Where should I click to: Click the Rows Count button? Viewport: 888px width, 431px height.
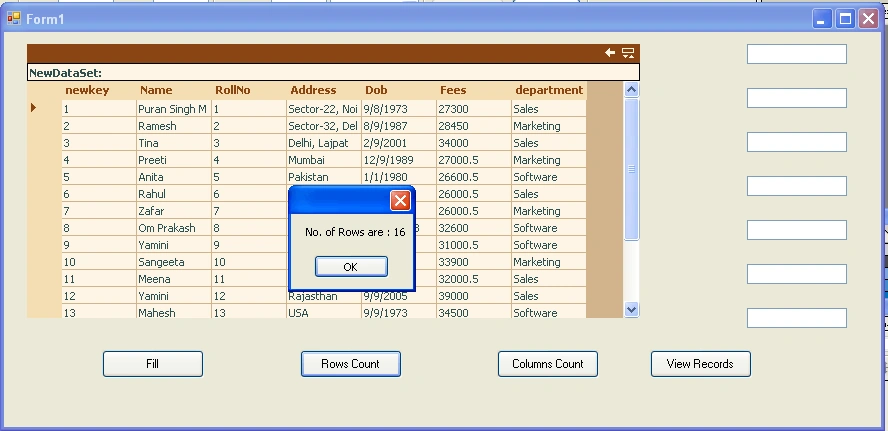coord(351,364)
